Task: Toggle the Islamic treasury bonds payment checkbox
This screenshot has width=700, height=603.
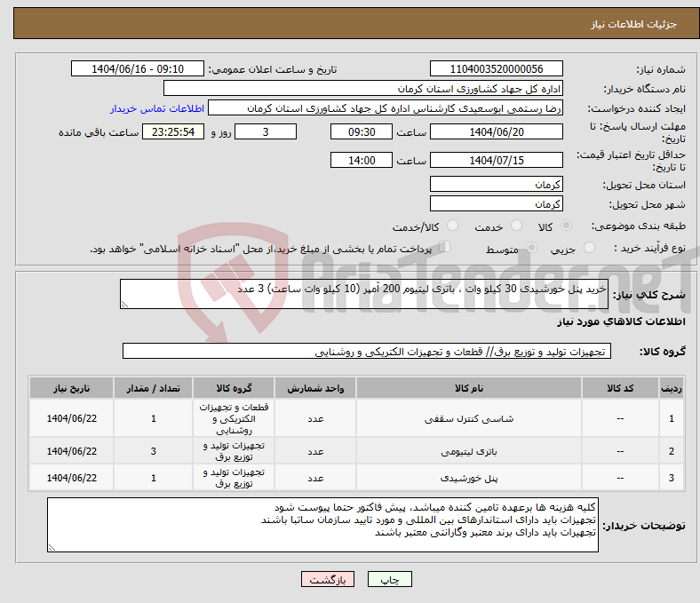Action: pyautogui.click(x=445, y=249)
